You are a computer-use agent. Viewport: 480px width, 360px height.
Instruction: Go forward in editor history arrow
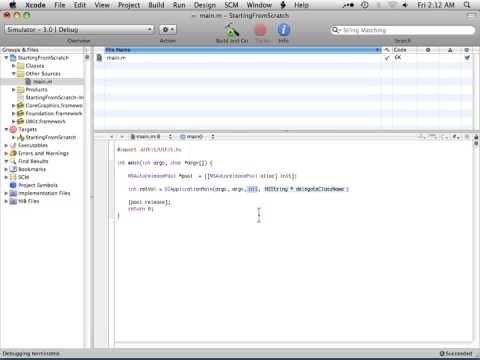coord(122,137)
